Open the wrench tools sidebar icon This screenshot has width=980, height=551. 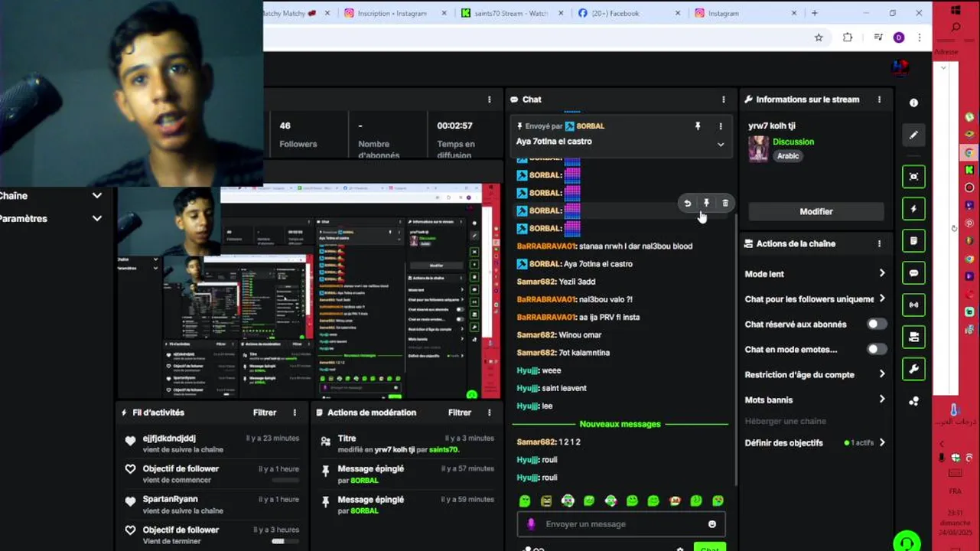coord(913,369)
